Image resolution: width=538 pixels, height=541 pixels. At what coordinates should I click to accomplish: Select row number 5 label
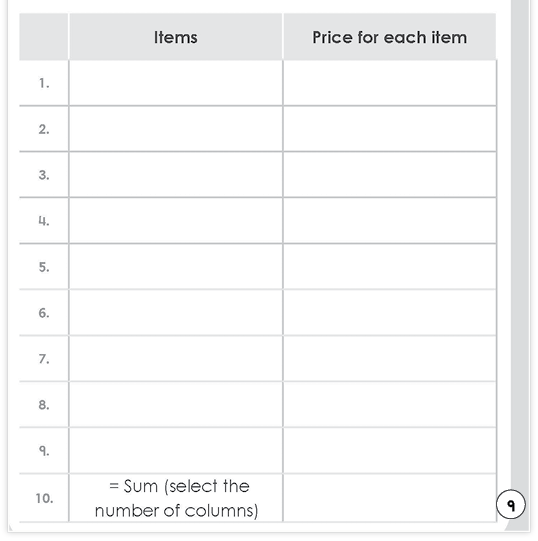pos(44,267)
